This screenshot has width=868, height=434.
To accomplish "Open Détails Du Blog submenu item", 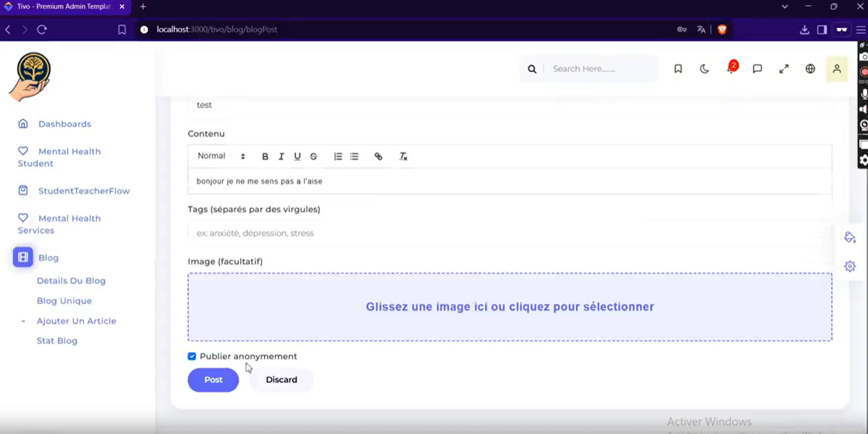I will pos(71,280).
